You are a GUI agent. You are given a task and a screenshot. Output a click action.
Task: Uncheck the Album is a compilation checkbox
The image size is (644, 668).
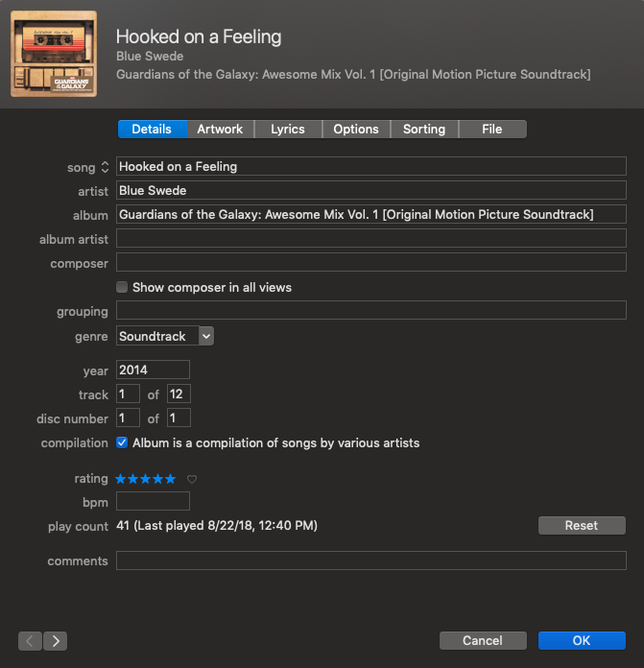[122, 442]
